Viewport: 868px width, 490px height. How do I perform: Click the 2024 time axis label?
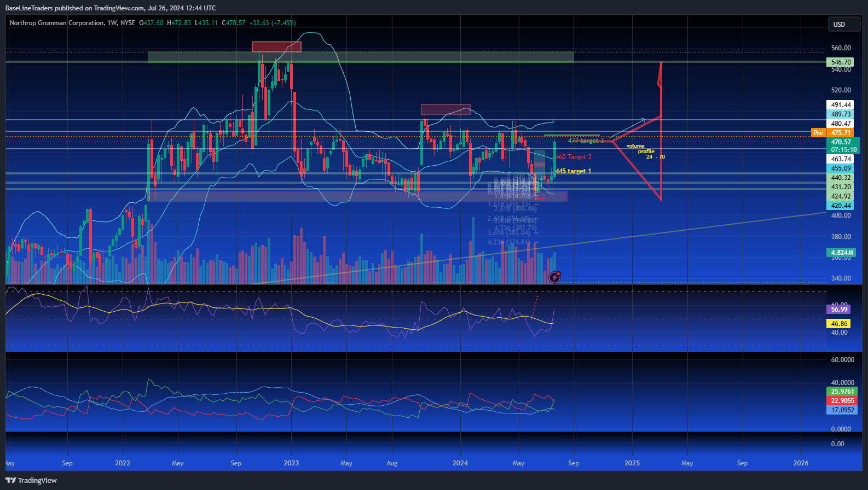tap(460, 463)
